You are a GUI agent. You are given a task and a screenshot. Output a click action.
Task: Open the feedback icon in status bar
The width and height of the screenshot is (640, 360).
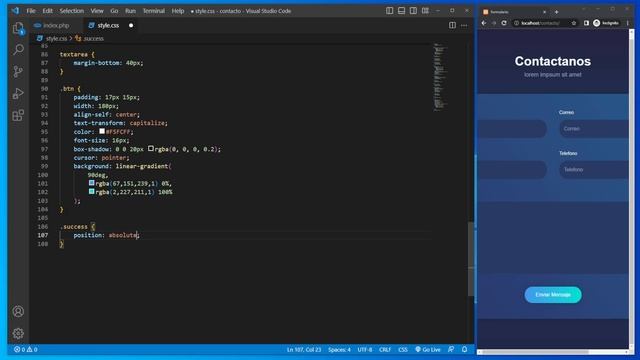tap(451, 349)
